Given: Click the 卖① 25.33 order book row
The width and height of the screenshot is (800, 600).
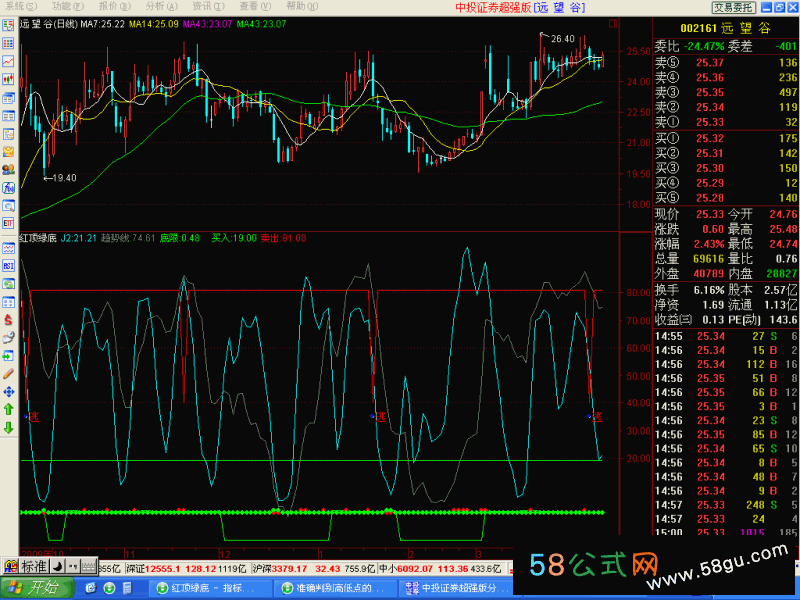Looking at the screenshot, I should pos(726,122).
